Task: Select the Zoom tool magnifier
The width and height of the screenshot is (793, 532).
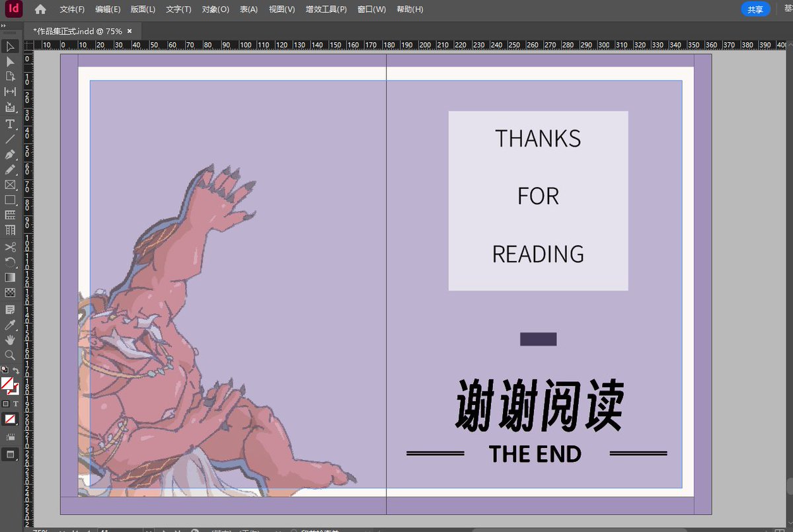Action: point(10,355)
